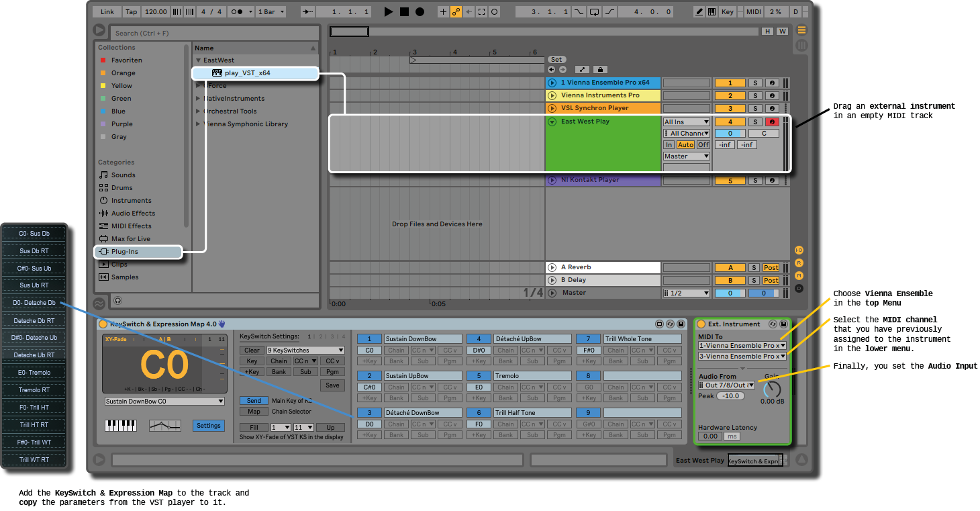The height and width of the screenshot is (511, 980).
Task: Click the Plug-Ins category in browser
Action: pyautogui.click(x=138, y=252)
